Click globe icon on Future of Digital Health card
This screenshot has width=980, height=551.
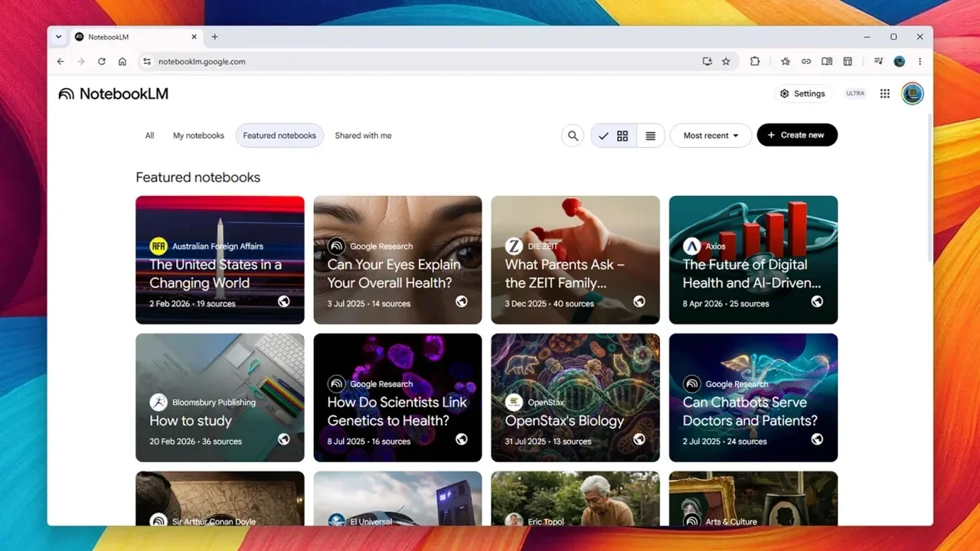coord(817,302)
